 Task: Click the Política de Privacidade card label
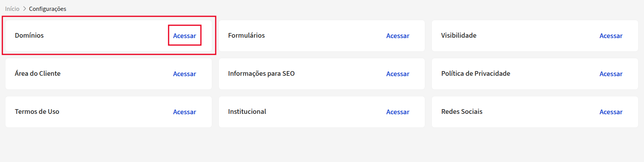click(x=475, y=73)
